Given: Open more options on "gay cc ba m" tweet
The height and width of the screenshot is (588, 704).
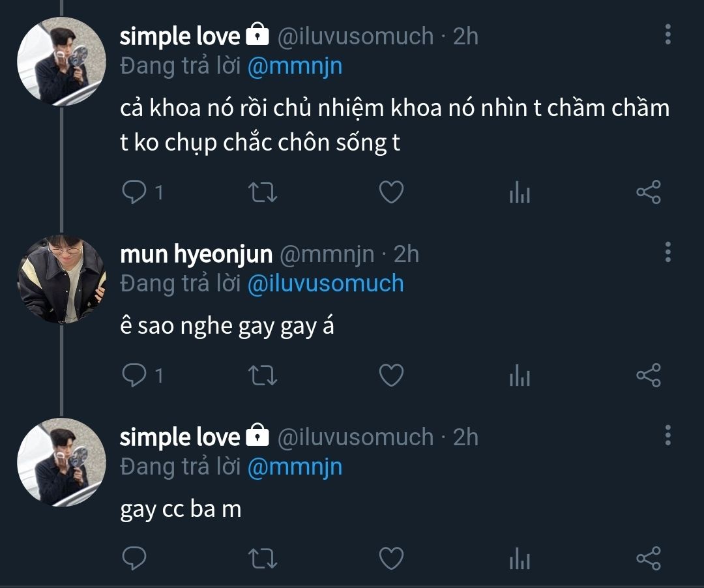Looking at the screenshot, I should click(667, 435).
